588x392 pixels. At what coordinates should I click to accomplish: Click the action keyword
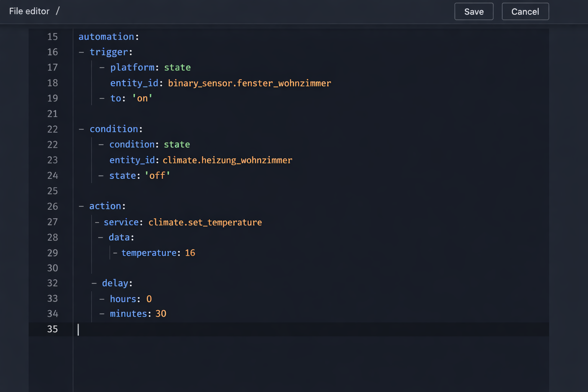(105, 206)
